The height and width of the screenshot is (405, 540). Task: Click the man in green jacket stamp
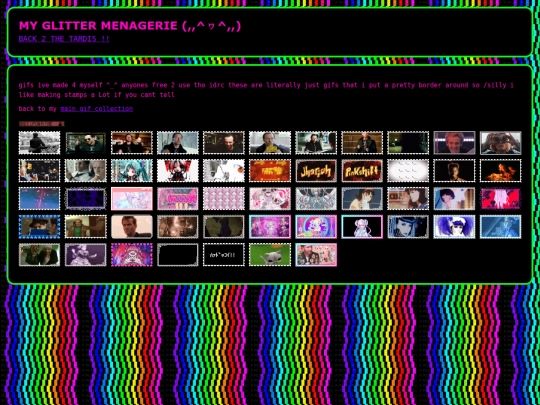pos(85,227)
